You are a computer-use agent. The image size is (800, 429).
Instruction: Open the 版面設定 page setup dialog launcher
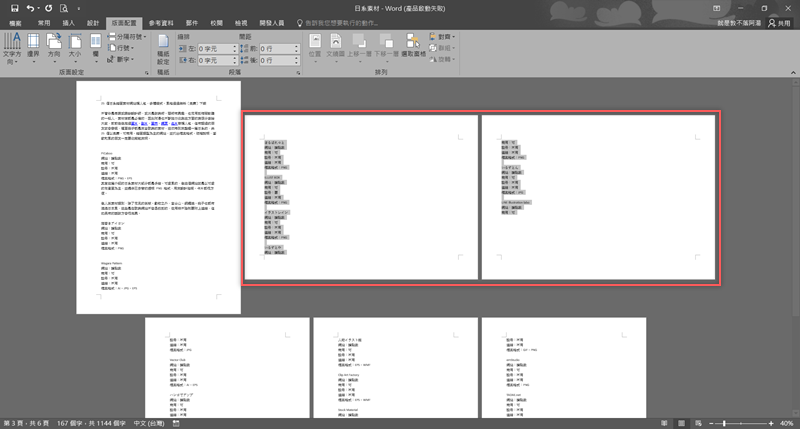click(x=146, y=73)
